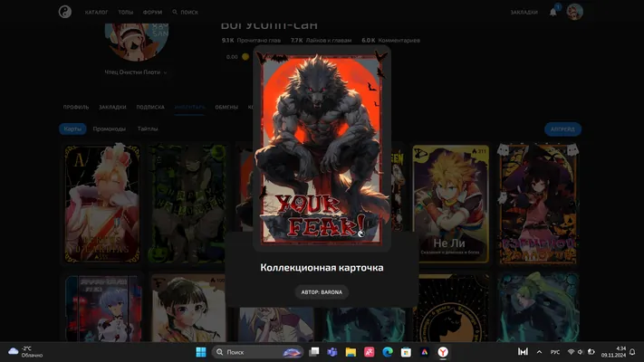Open the volume tray icon
644x362 pixels.
click(x=581, y=352)
